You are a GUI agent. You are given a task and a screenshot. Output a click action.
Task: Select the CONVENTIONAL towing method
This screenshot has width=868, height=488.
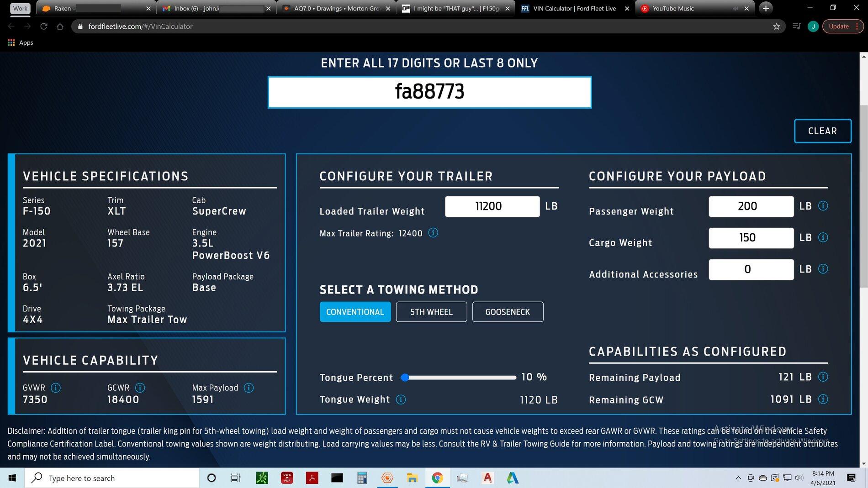pos(355,312)
